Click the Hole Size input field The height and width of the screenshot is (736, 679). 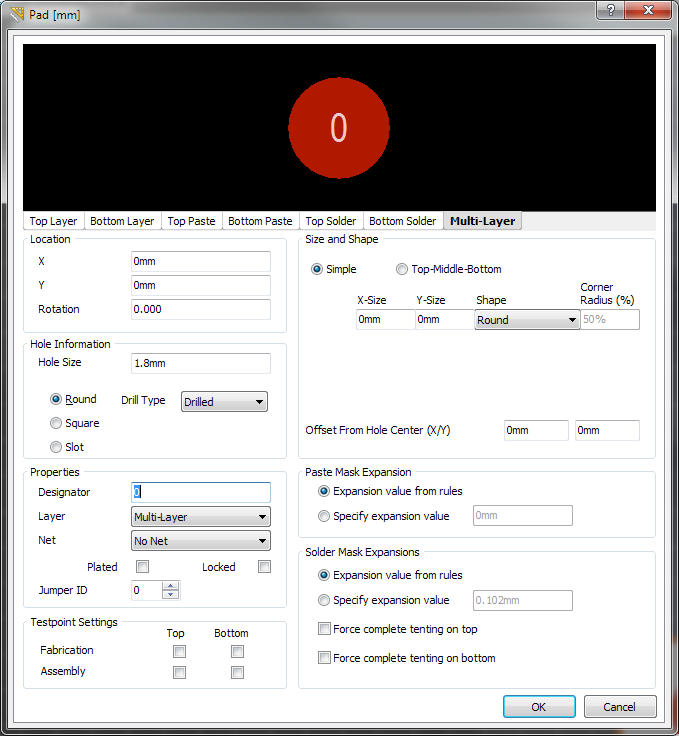(200, 363)
